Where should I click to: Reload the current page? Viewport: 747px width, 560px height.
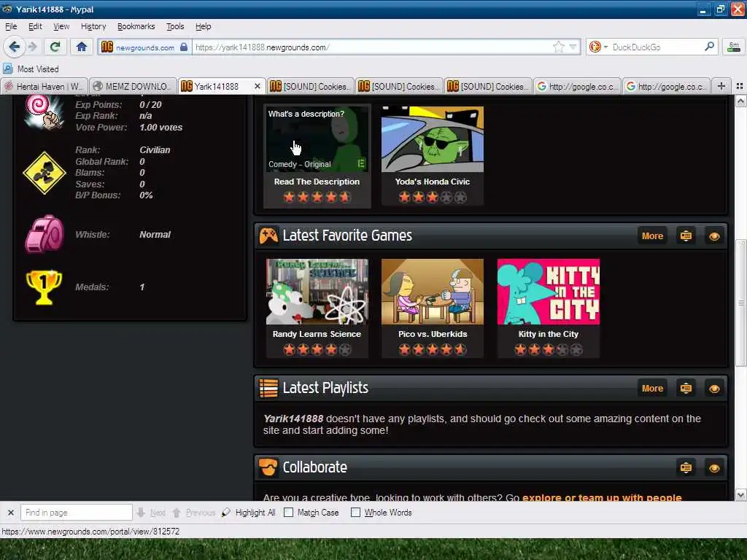[55, 47]
